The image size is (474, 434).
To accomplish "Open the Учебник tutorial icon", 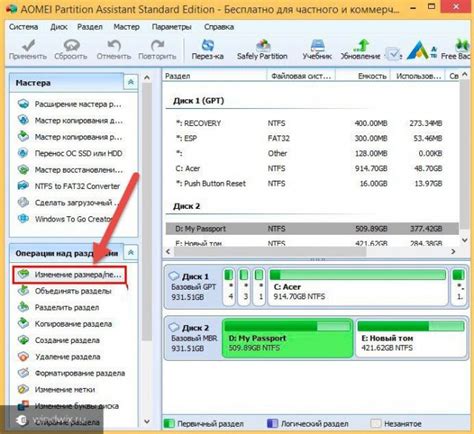I will coord(317,49).
